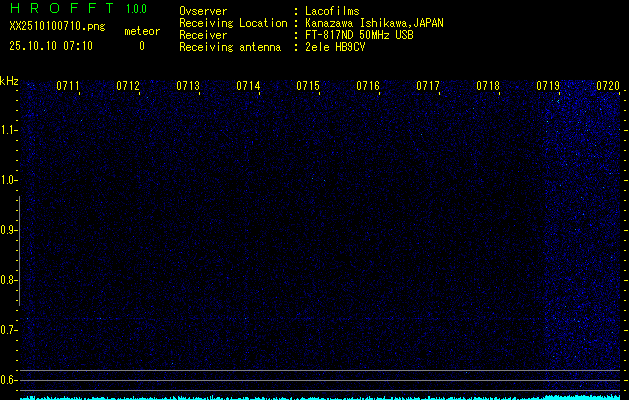629x400 pixels.
Task: Select the XX2510100710.png file name
Action: (50, 26)
